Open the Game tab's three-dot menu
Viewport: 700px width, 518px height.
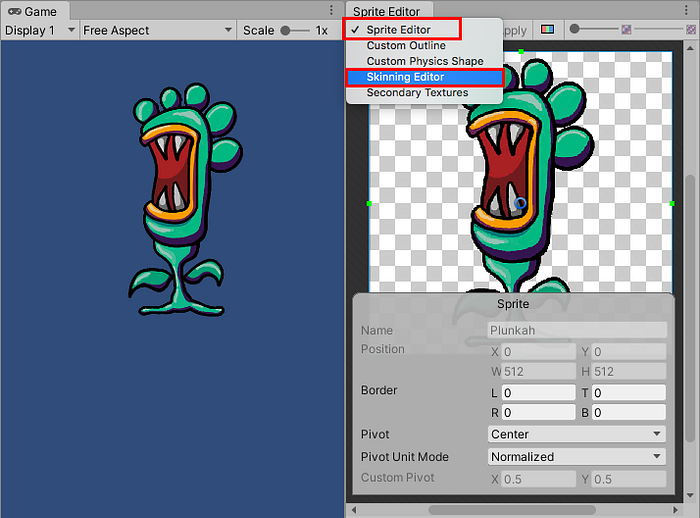pyautogui.click(x=331, y=10)
